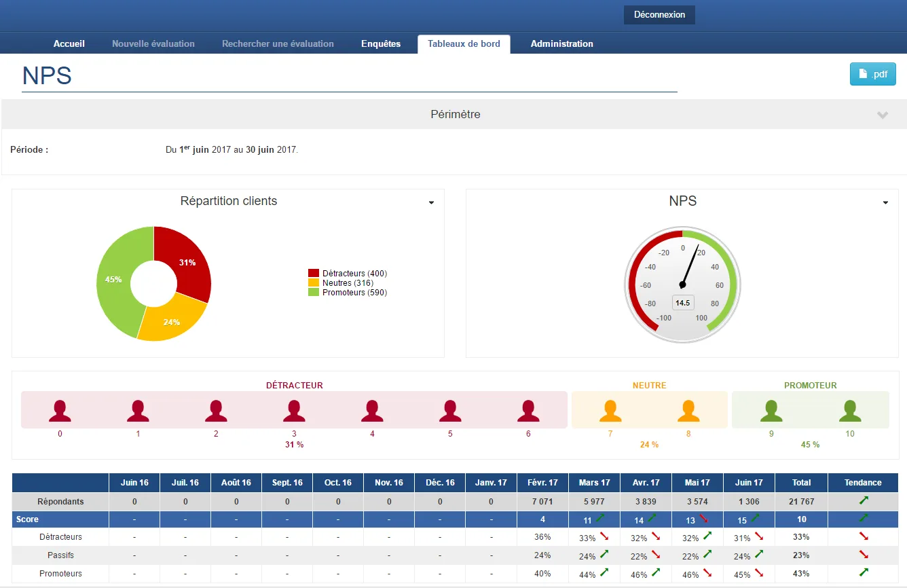
Task: Click the Déconnexion button
Action: point(659,15)
